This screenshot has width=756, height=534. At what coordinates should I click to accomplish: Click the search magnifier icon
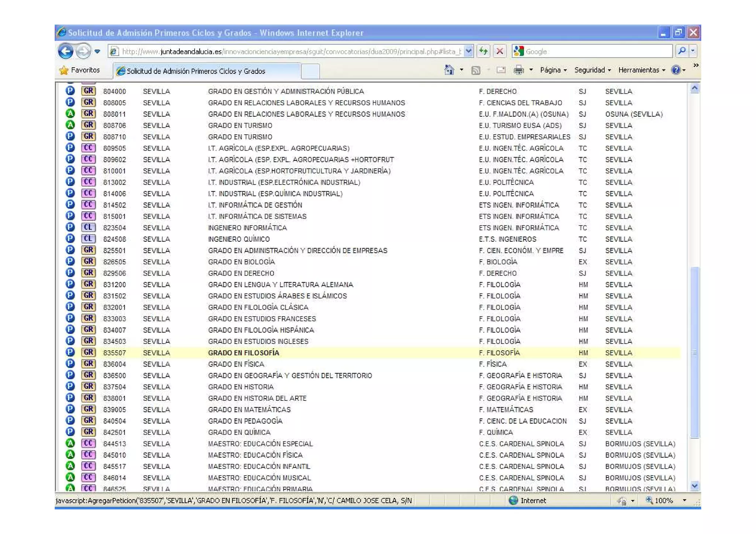(x=682, y=51)
